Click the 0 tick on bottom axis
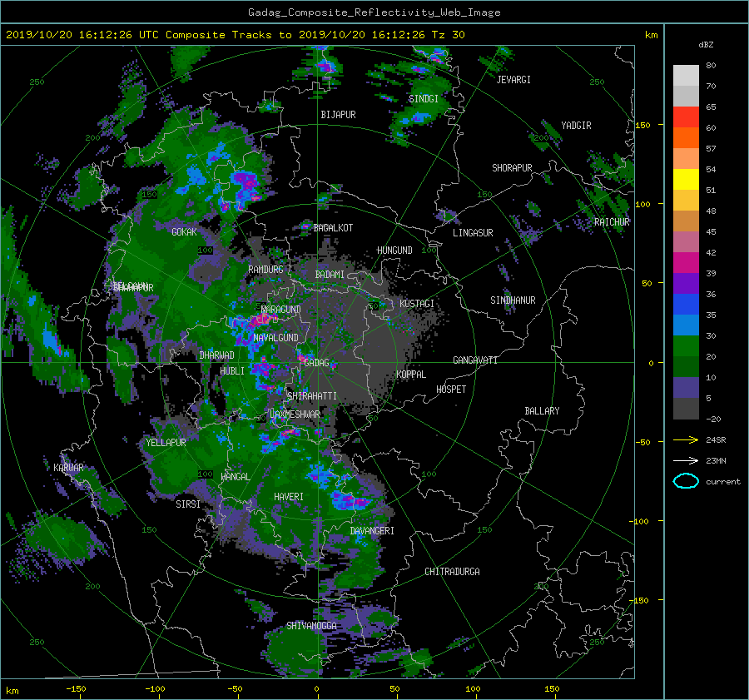Image resolution: width=749 pixels, height=700 pixels. point(316,688)
